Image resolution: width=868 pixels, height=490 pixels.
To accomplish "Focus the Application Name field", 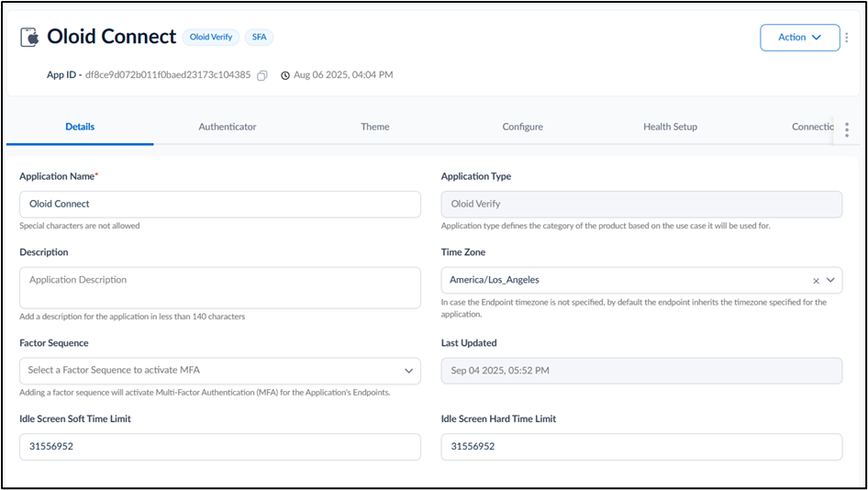I will coord(220,205).
